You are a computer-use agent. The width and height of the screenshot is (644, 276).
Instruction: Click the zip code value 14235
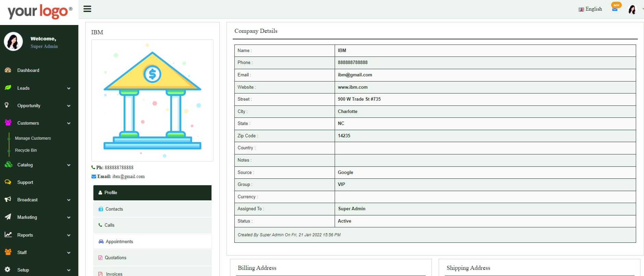(x=344, y=136)
